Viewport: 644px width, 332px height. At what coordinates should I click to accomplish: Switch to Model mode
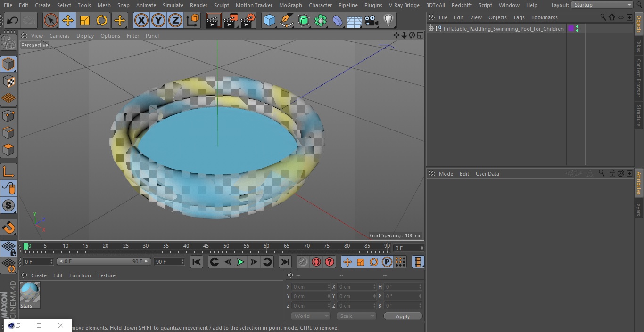8,64
